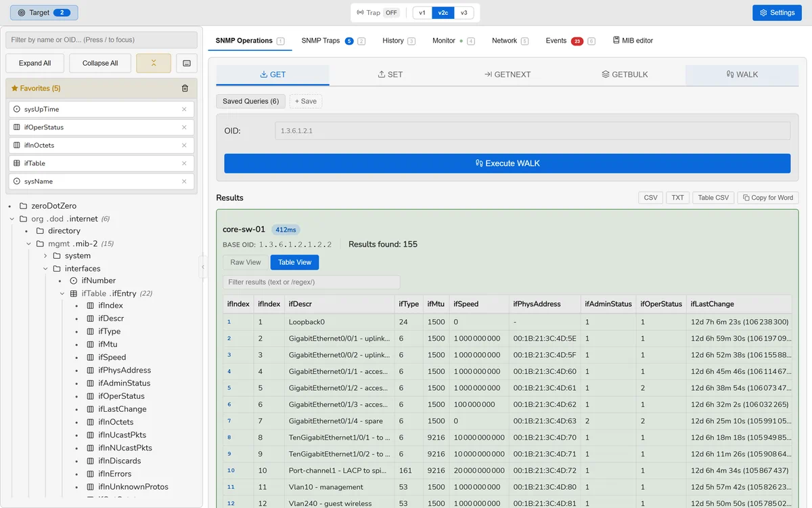The width and height of the screenshot is (812, 508).
Task: Click the ifMtu column icon in the tree
Action: click(x=91, y=344)
